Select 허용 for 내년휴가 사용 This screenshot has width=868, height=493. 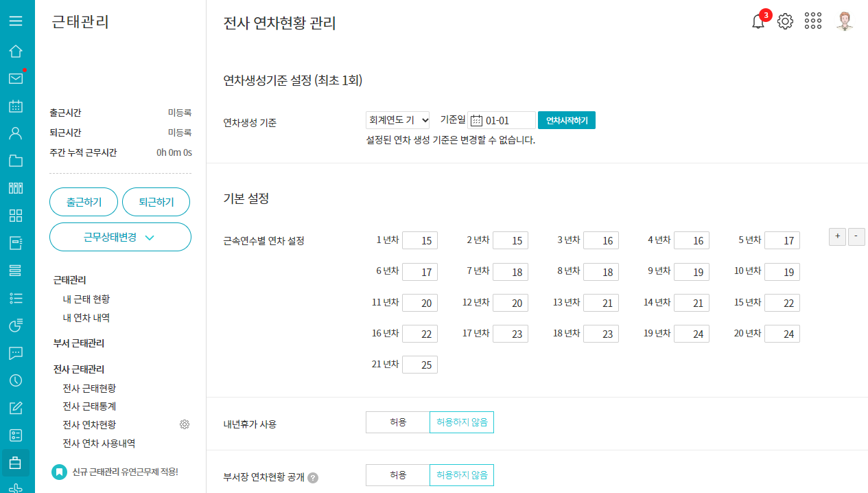pos(398,422)
